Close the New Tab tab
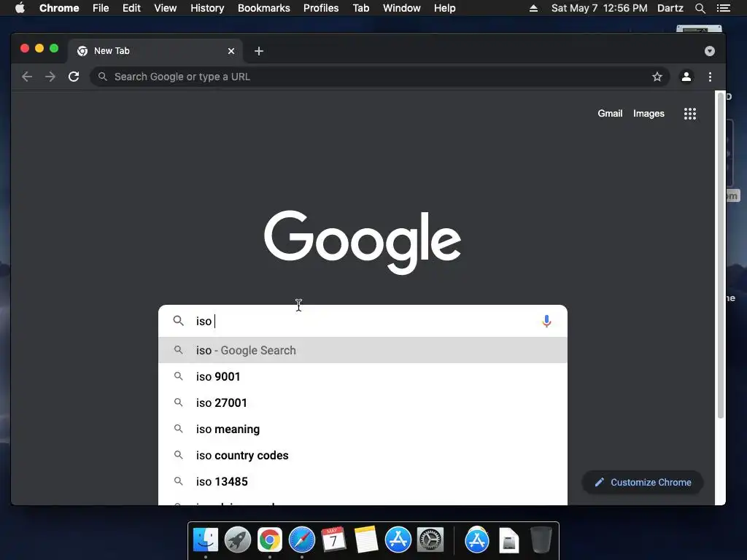This screenshot has height=560, width=747. 231,51
